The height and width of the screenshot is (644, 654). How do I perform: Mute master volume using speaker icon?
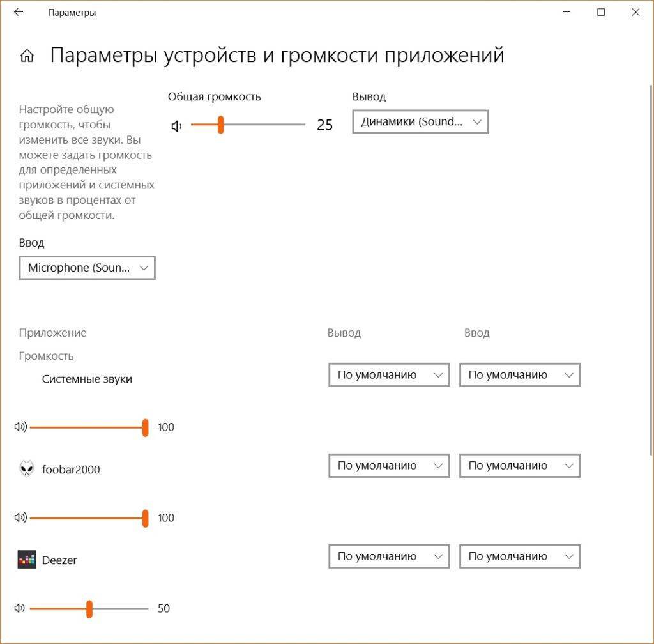point(177,126)
